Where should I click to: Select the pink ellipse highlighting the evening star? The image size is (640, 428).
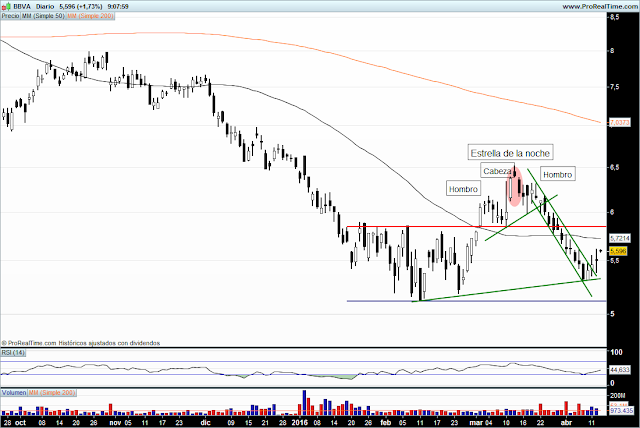coord(515,186)
